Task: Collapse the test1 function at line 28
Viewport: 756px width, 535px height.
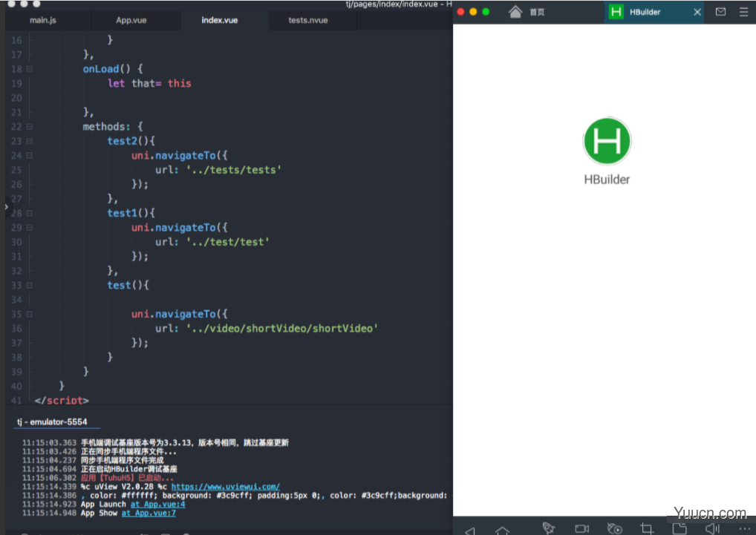Action: tap(30, 213)
